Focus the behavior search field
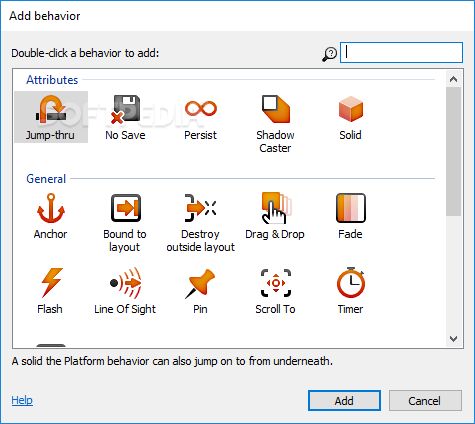This screenshot has width=475, height=424. [401, 52]
